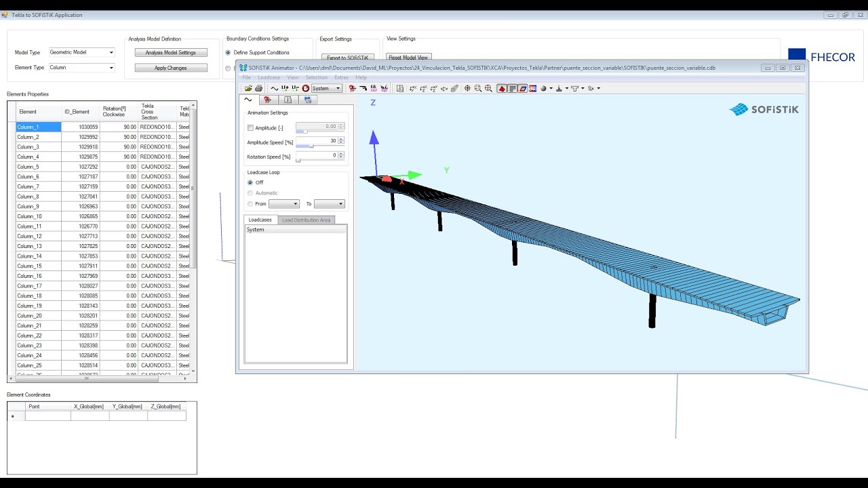Open the fourth side-panel tab with blue icon

[x=307, y=100]
